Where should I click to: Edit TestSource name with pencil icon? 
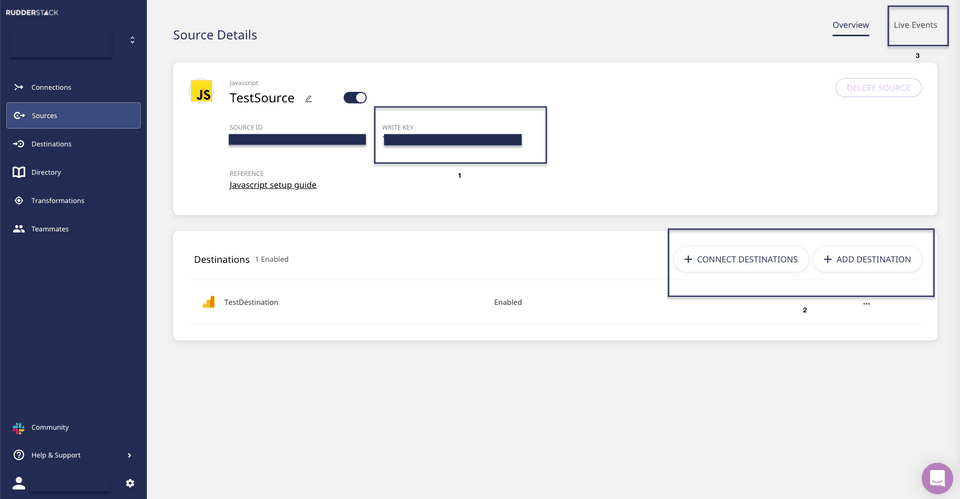(309, 99)
